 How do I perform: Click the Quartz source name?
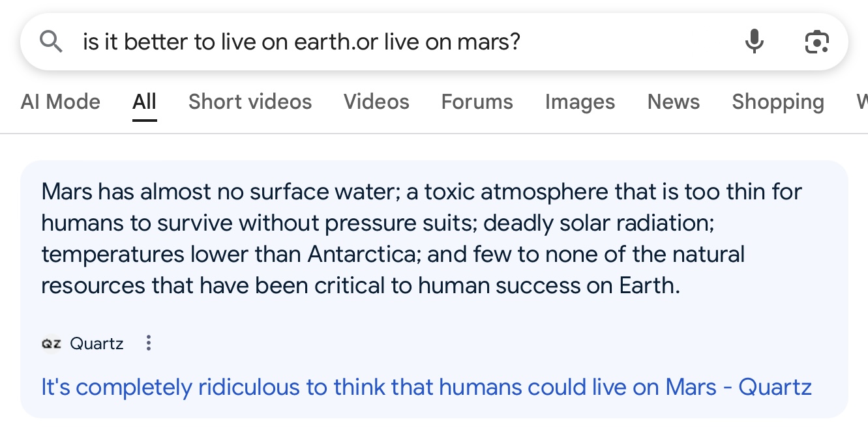tap(97, 343)
